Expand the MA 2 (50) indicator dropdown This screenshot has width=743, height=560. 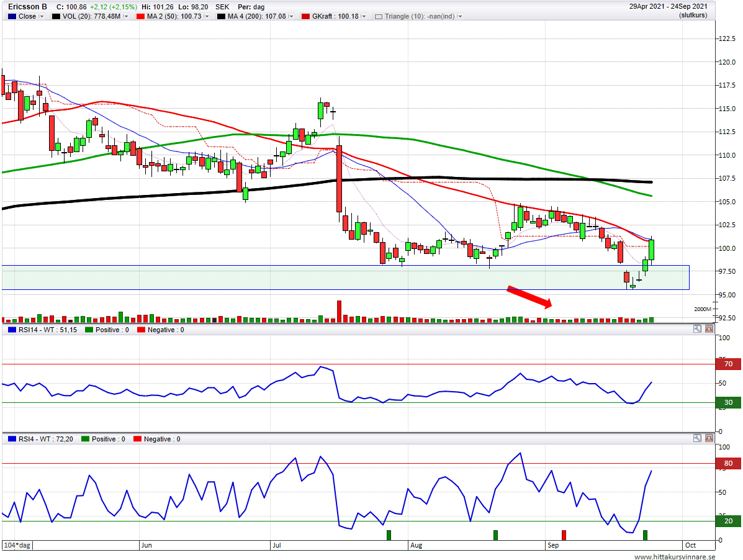(207, 16)
